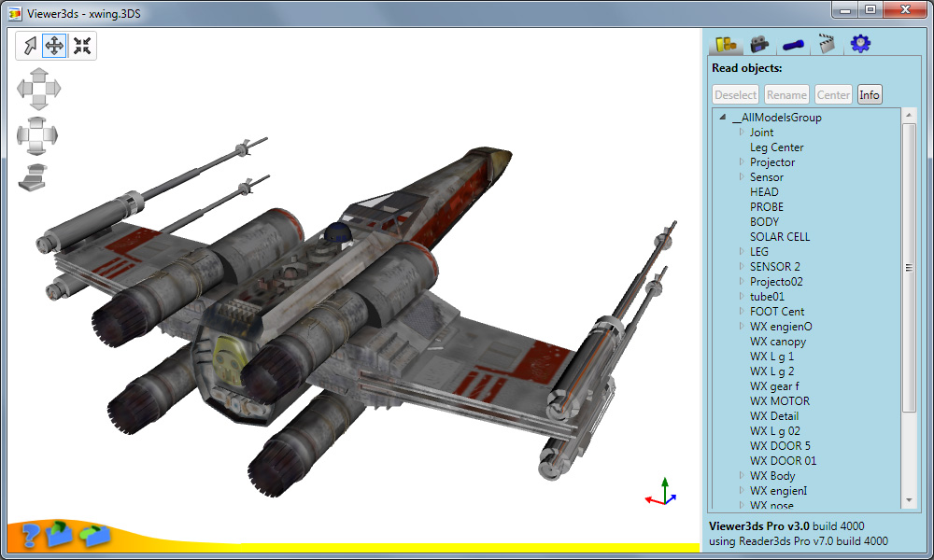Screen dimensions: 934x560
Task: Select the WX L g 2 object
Action: pyautogui.click(x=771, y=371)
